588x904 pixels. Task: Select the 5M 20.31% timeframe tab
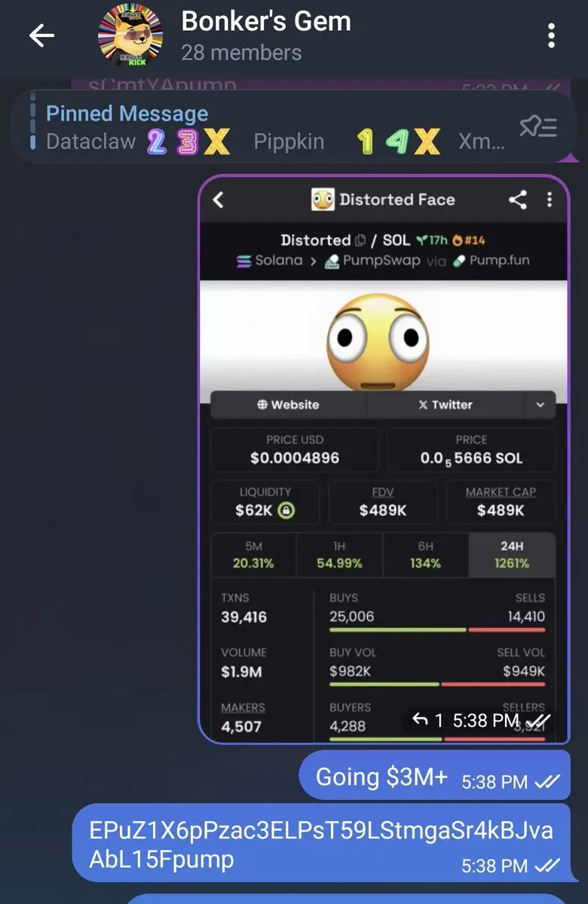pyautogui.click(x=253, y=555)
